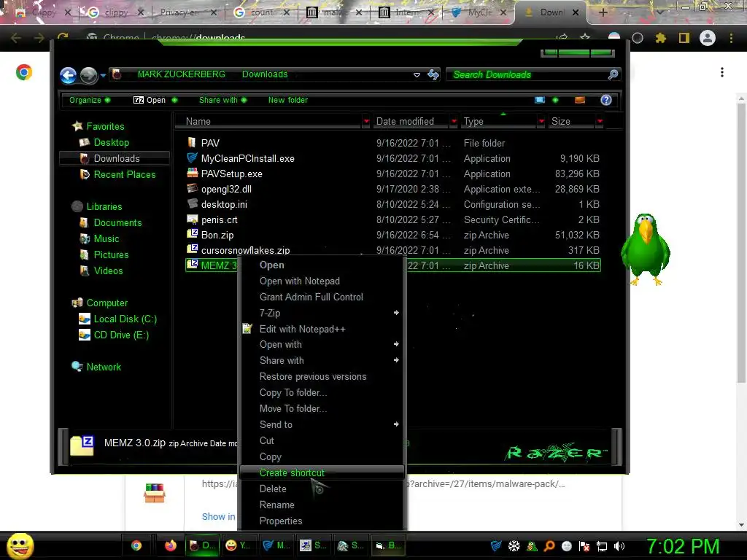
Task: Open Explorer help question mark
Action: (606, 100)
